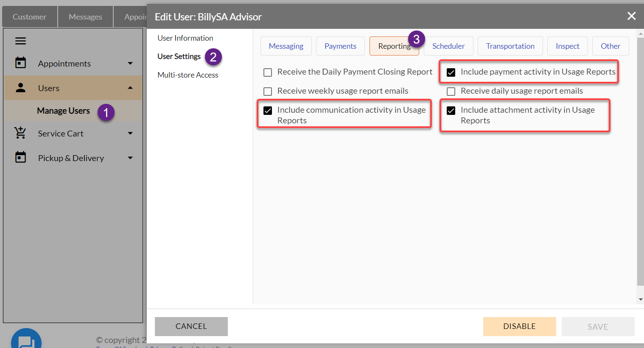Open Multi-store Access section
This screenshot has width=644, height=348.
pos(188,75)
